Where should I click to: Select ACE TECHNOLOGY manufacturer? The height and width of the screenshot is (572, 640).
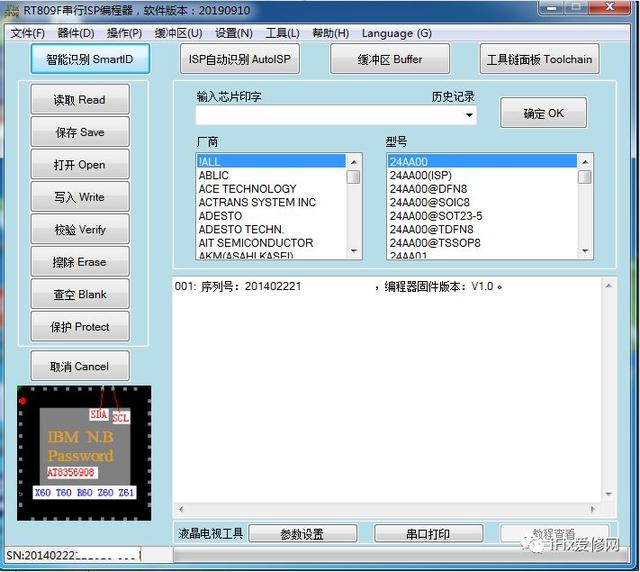pyautogui.click(x=271, y=189)
